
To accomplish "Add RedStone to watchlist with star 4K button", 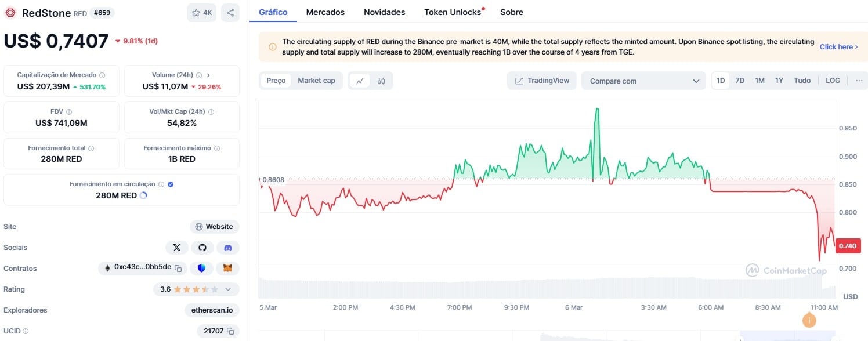I will [x=201, y=13].
